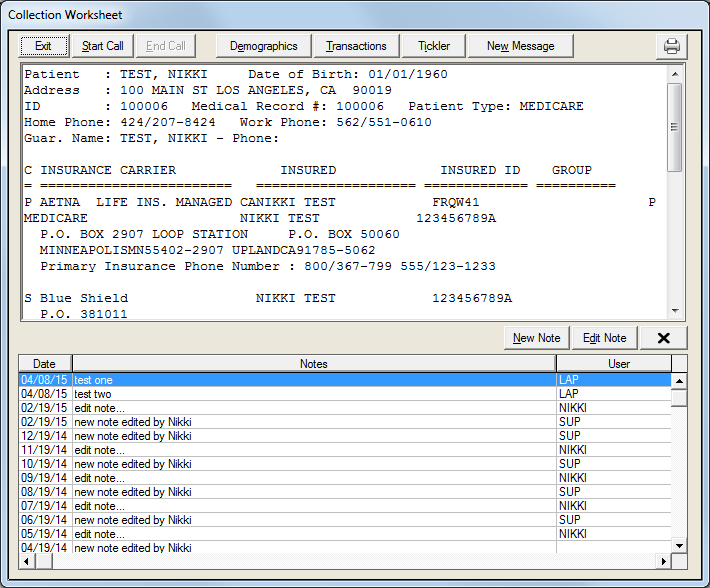Open the Tickler window
The width and height of the screenshot is (710, 588).
pos(433,46)
